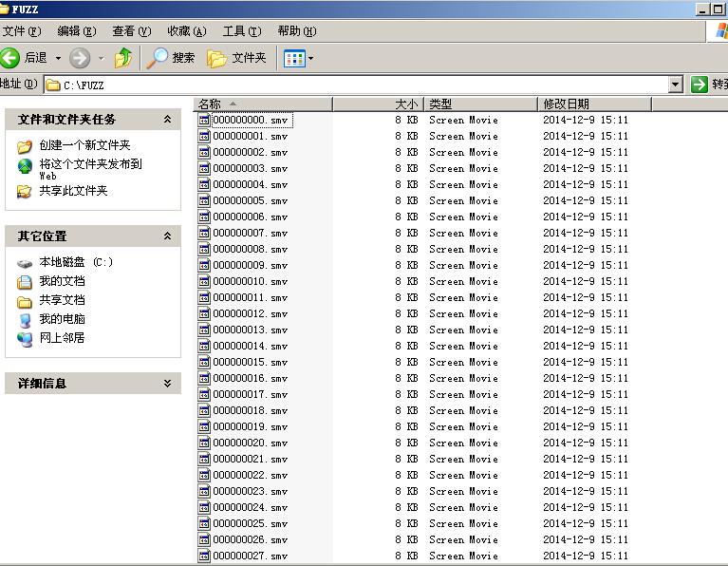Open the Back button history dropdown
The width and height of the screenshot is (728, 566).
pyautogui.click(x=58, y=59)
